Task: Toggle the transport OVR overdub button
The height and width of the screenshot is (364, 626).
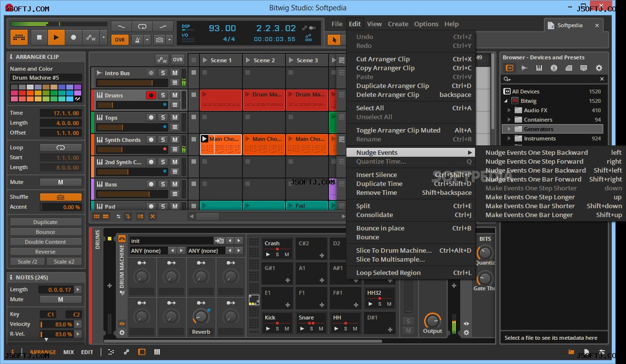Action: pos(120,40)
